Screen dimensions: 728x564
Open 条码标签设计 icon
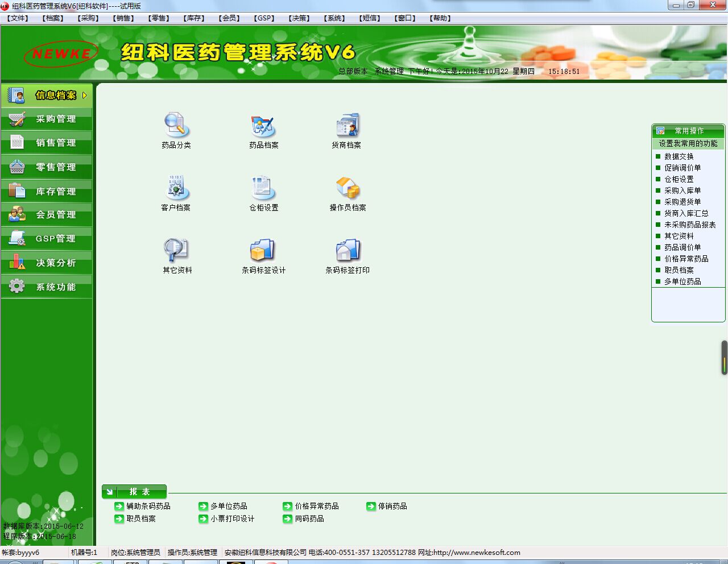263,250
